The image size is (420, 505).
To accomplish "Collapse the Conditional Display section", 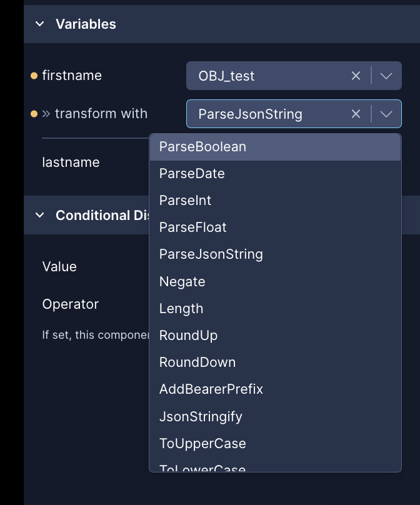I will [x=39, y=215].
